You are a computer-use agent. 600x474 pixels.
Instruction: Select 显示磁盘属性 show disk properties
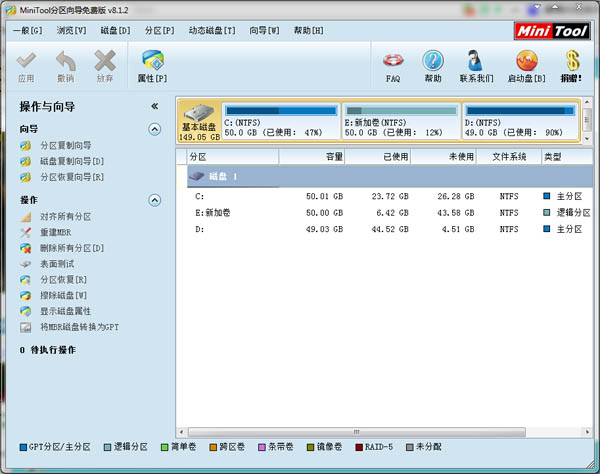tap(65, 311)
